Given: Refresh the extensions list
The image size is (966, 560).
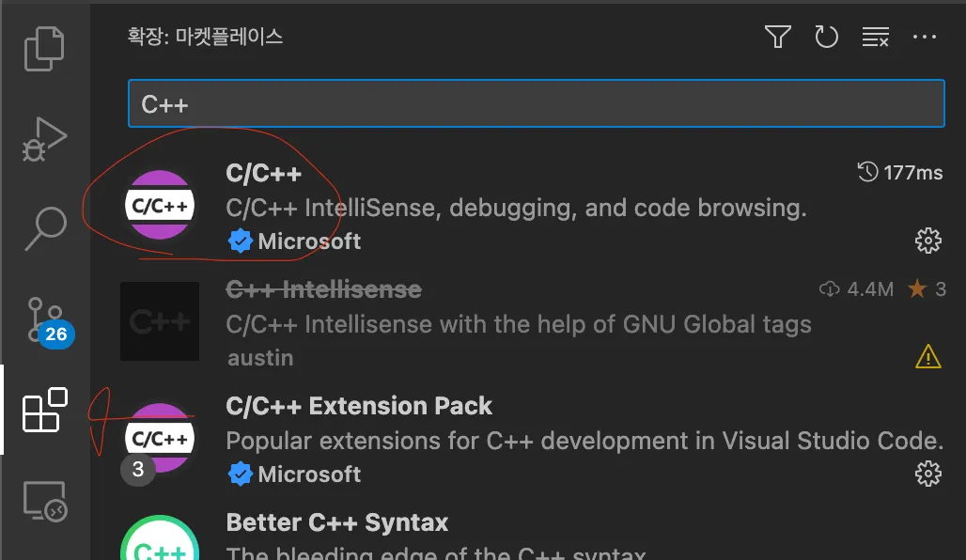Looking at the screenshot, I should 826,37.
